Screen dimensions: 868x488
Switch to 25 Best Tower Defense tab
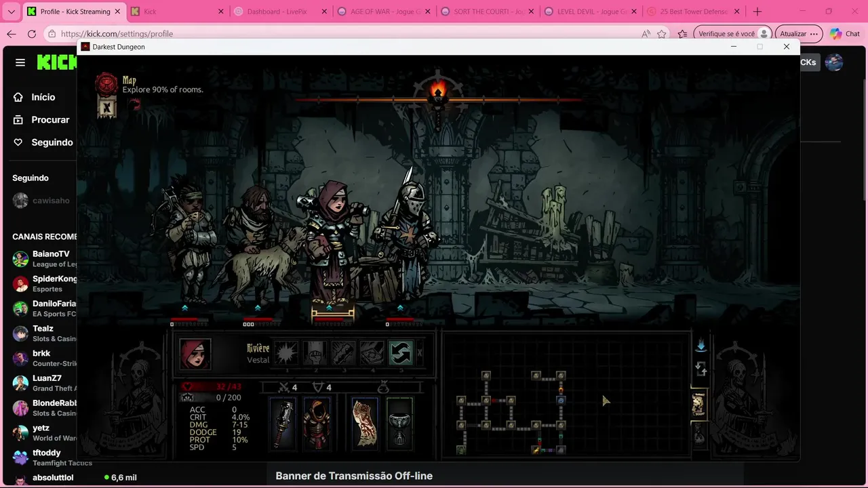click(693, 12)
